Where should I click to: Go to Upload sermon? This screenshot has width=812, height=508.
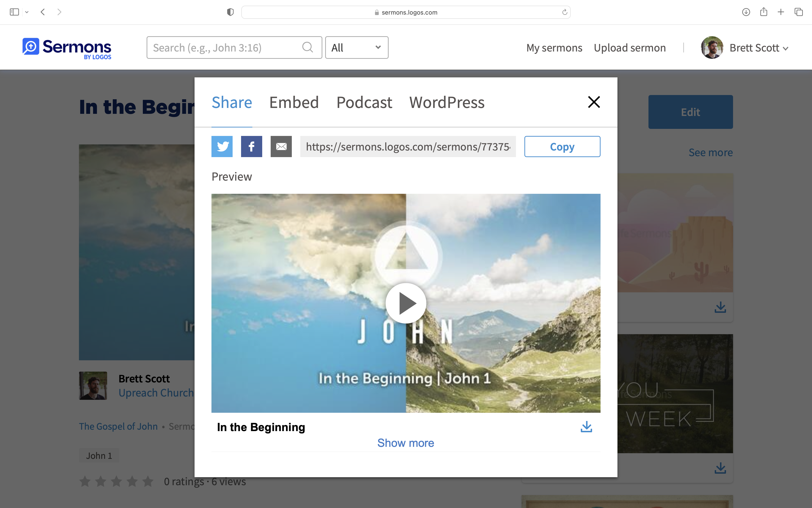click(x=630, y=48)
